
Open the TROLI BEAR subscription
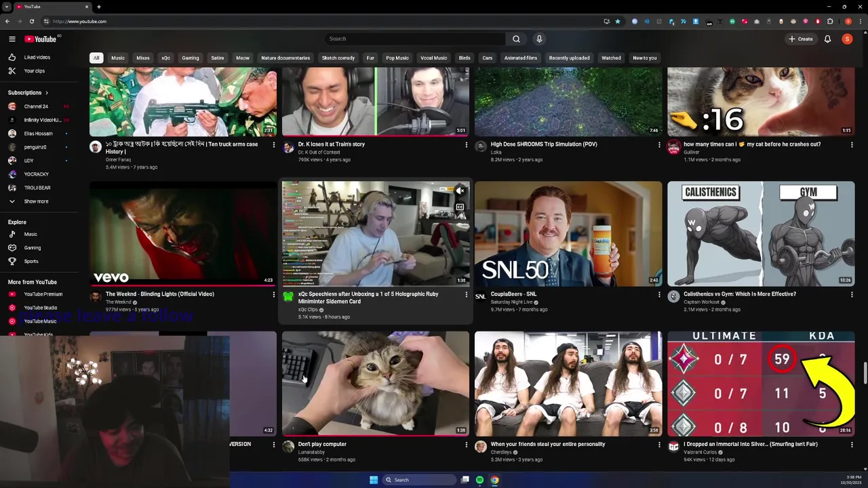[x=37, y=188]
